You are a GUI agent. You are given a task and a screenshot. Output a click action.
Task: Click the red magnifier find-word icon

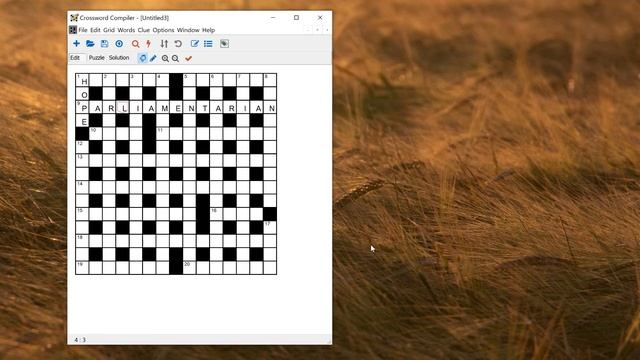pyautogui.click(x=136, y=44)
